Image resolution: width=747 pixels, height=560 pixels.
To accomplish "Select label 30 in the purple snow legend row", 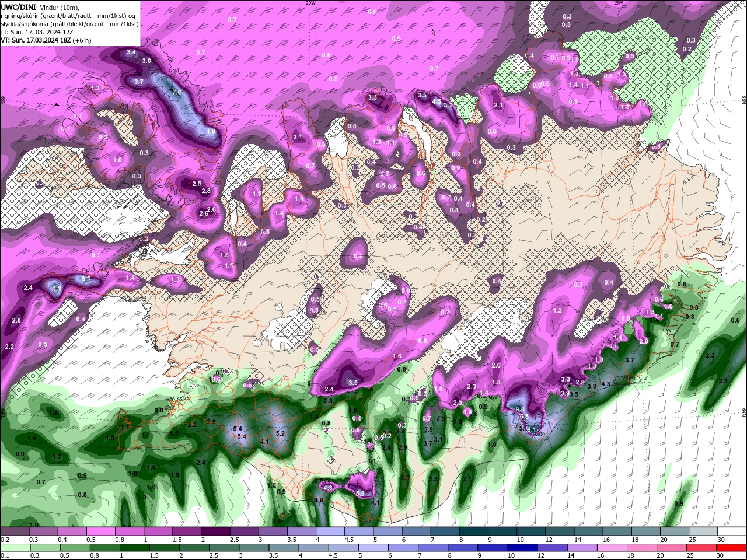I will tap(721, 540).
